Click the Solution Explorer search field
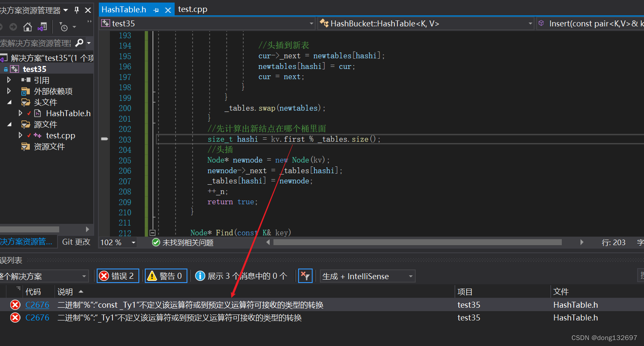 coord(36,43)
